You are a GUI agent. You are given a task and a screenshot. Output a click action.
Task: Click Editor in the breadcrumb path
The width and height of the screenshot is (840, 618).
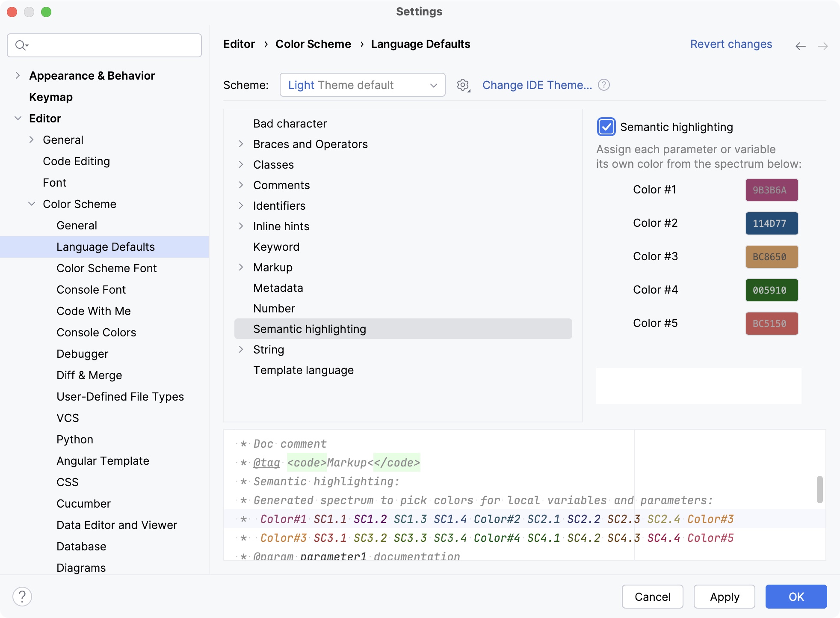239,44
